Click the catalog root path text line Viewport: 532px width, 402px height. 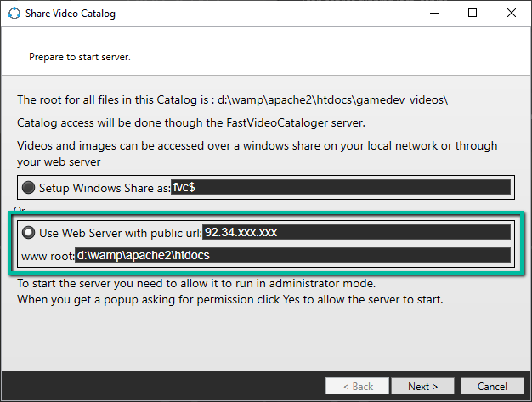click(232, 99)
